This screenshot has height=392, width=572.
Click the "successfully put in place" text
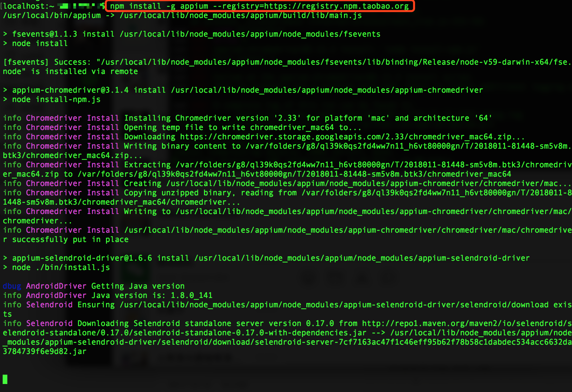[70, 239]
